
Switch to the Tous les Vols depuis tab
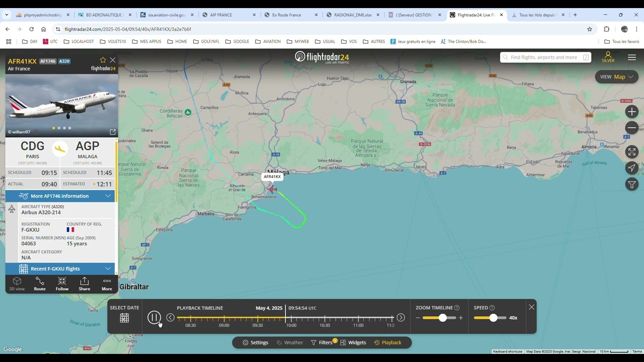538,15
